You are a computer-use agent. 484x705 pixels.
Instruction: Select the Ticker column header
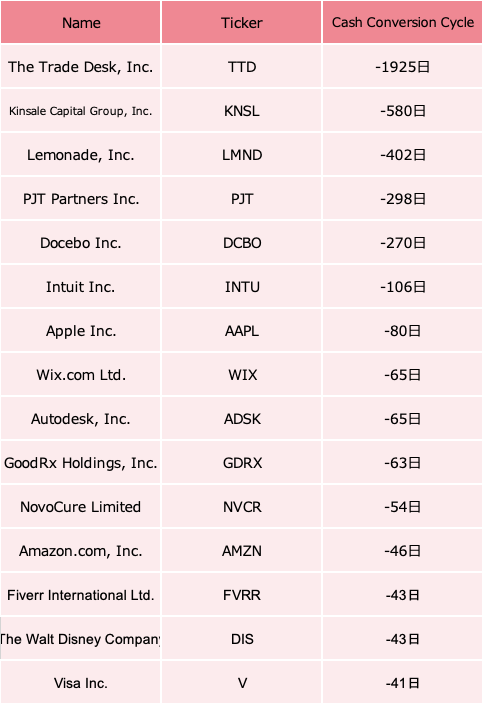point(242,22)
